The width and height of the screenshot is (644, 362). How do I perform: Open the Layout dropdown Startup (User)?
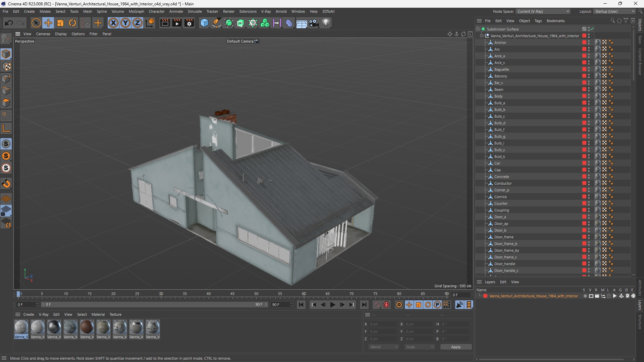coord(614,11)
